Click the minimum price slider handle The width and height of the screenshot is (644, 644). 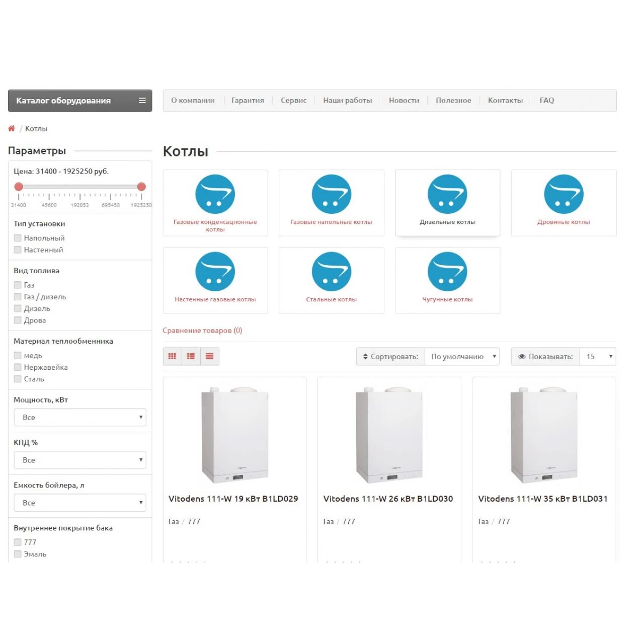tap(19, 187)
